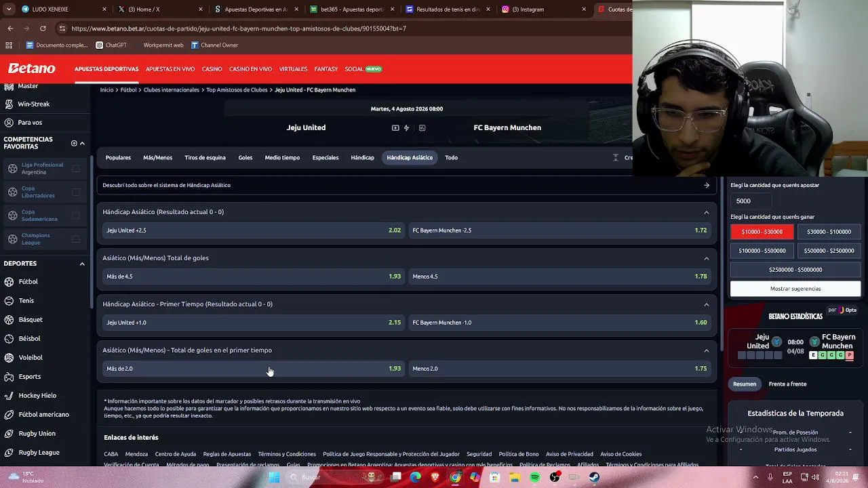Check the Copa Libertadores box

coord(76,192)
